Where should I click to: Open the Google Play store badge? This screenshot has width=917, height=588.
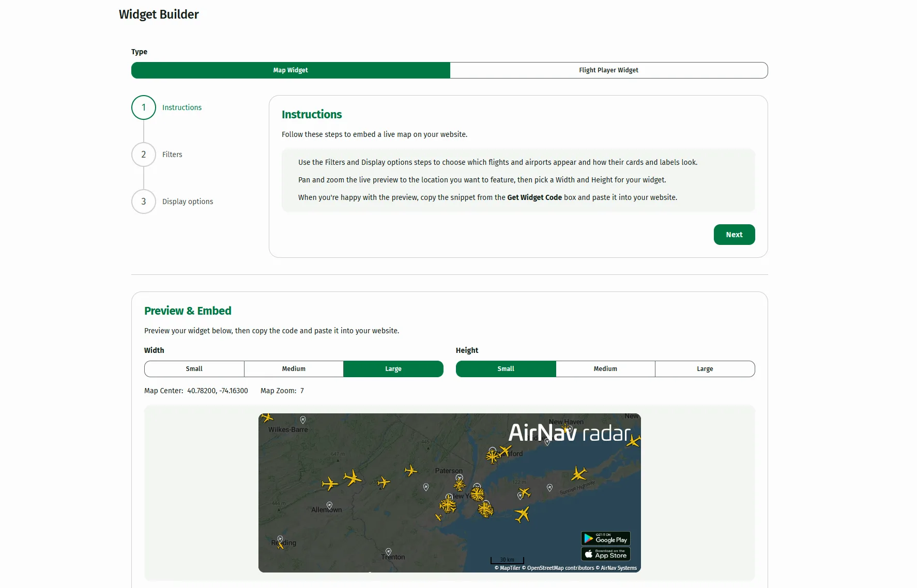point(606,538)
